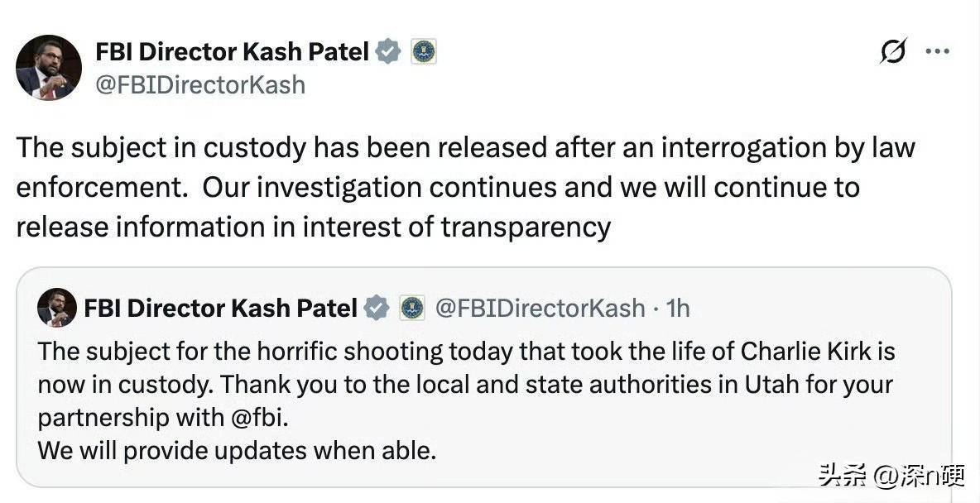Click FBI seal badge in quoted post
The width and height of the screenshot is (980, 503).
tap(412, 308)
